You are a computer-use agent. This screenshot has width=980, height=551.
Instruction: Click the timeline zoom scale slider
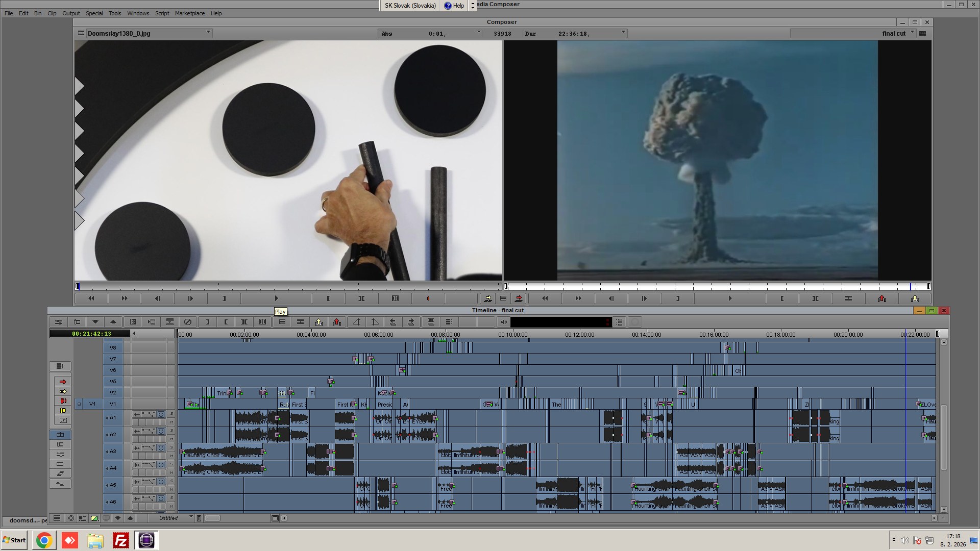tap(212, 518)
